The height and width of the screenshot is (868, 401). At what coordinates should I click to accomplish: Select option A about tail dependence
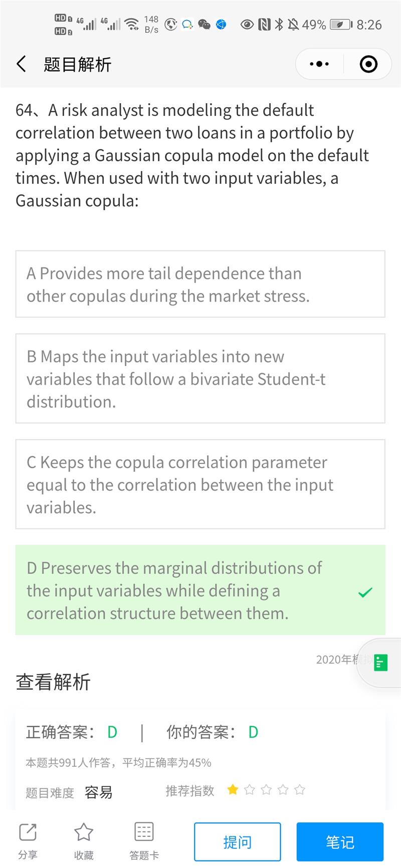click(200, 284)
